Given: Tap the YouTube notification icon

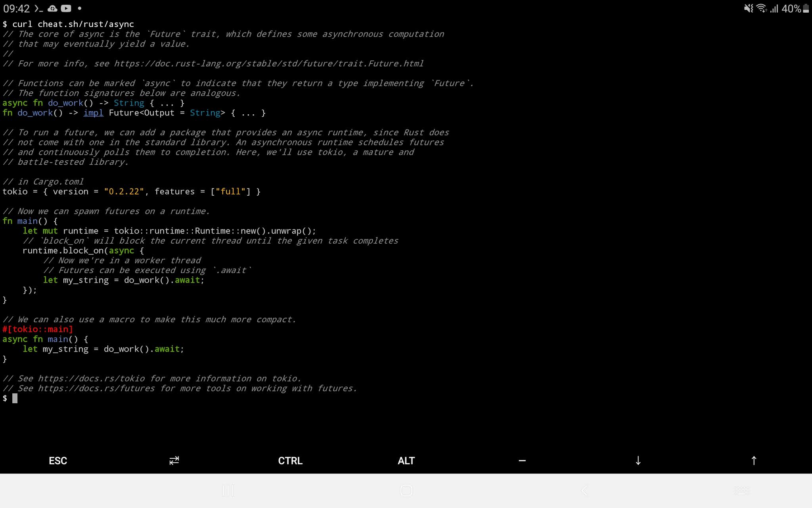Looking at the screenshot, I should coord(66,8).
